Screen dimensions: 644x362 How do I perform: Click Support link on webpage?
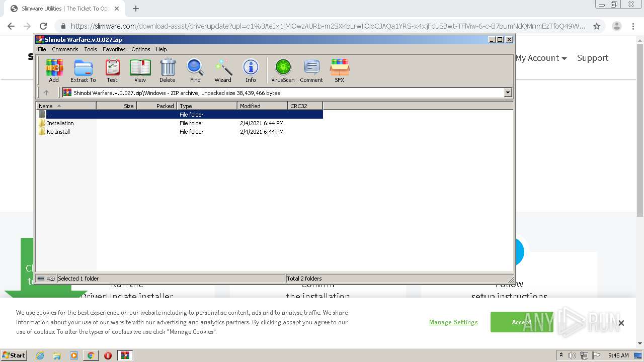[x=593, y=58]
